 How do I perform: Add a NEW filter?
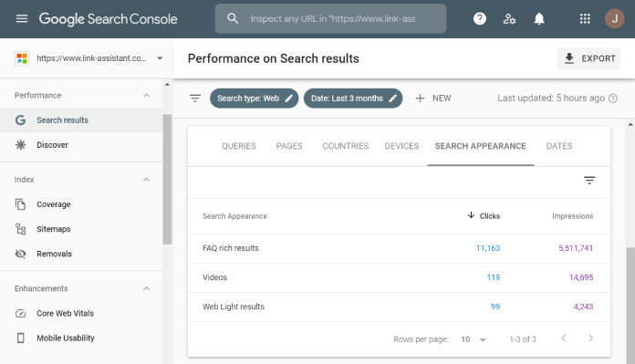[x=433, y=99]
